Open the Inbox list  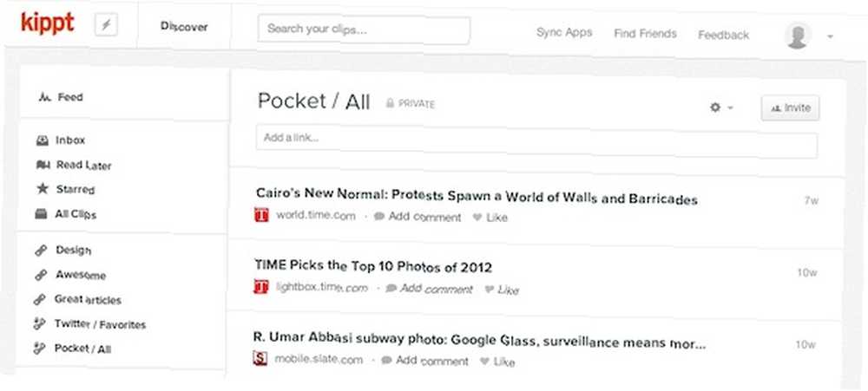70,140
